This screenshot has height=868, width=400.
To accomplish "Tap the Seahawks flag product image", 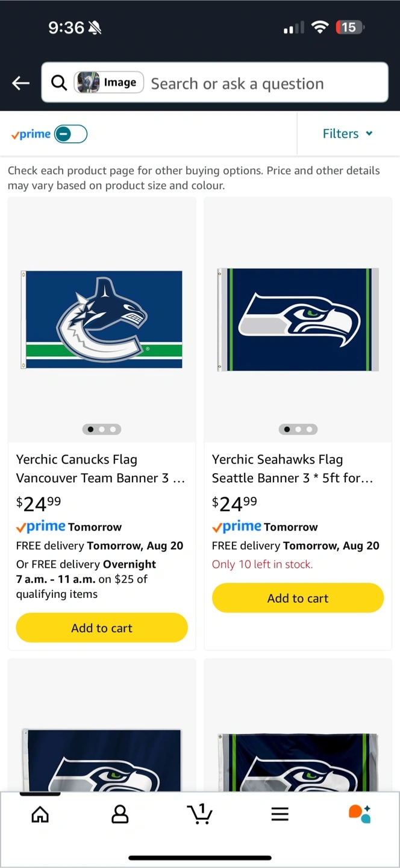I will pos(298,319).
